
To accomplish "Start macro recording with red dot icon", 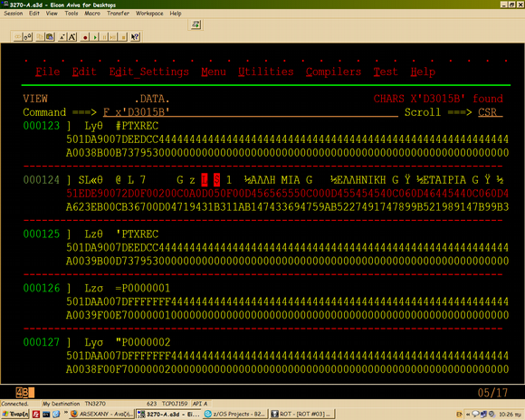I will [85, 37].
